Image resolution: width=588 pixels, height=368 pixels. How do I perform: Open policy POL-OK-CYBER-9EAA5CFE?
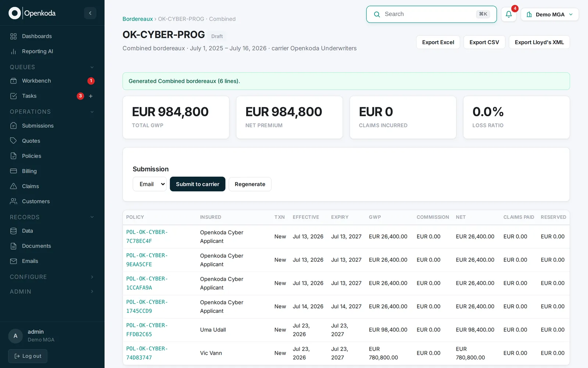click(147, 260)
